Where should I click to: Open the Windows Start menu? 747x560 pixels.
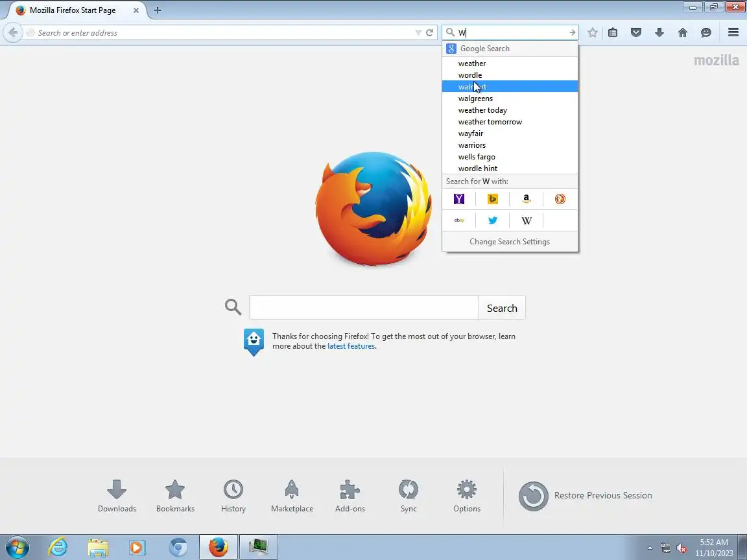[x=18, y=547]
